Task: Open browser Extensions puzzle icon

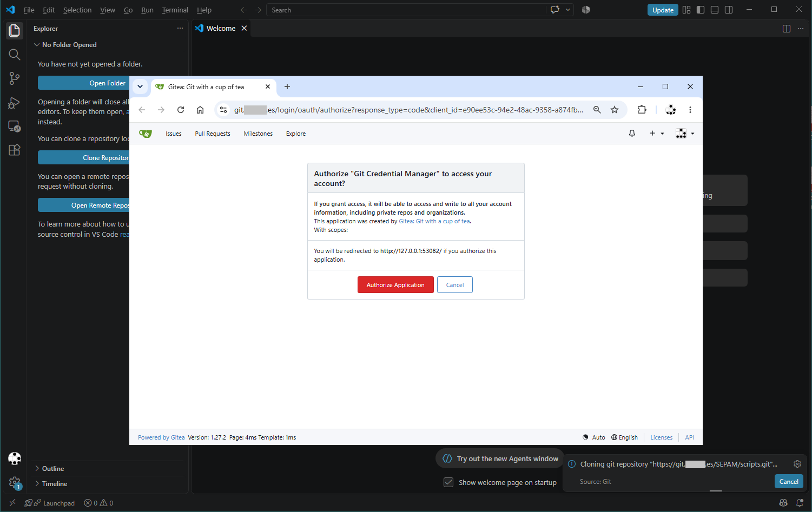Action: (642, 110)
